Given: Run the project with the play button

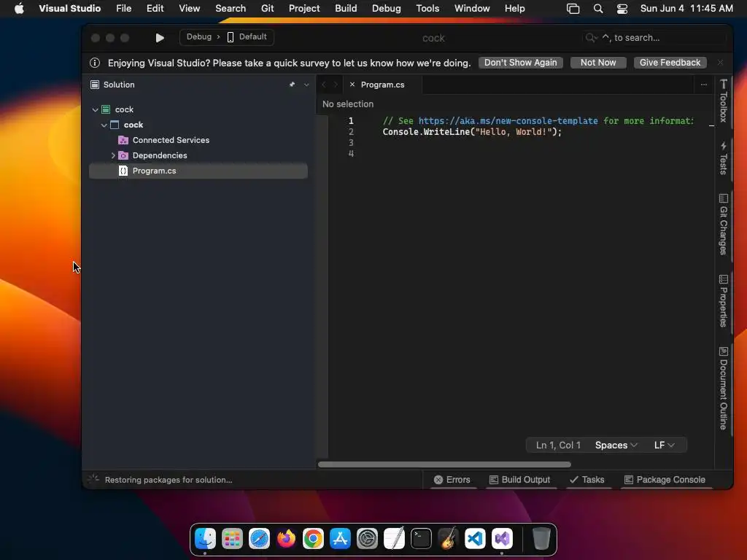Looking at the screenshot, I should pyautogui.click(x=160, y=38).
